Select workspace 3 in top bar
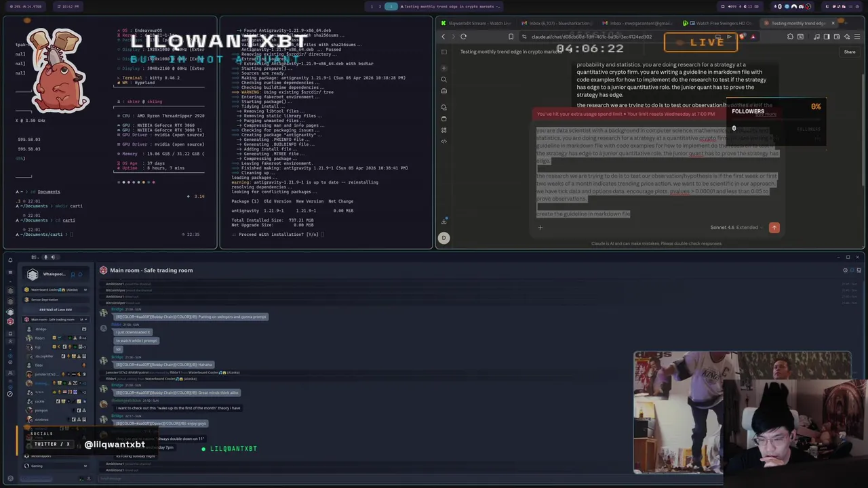The height and width of the screenshot is (488, 868). [391, 6]
